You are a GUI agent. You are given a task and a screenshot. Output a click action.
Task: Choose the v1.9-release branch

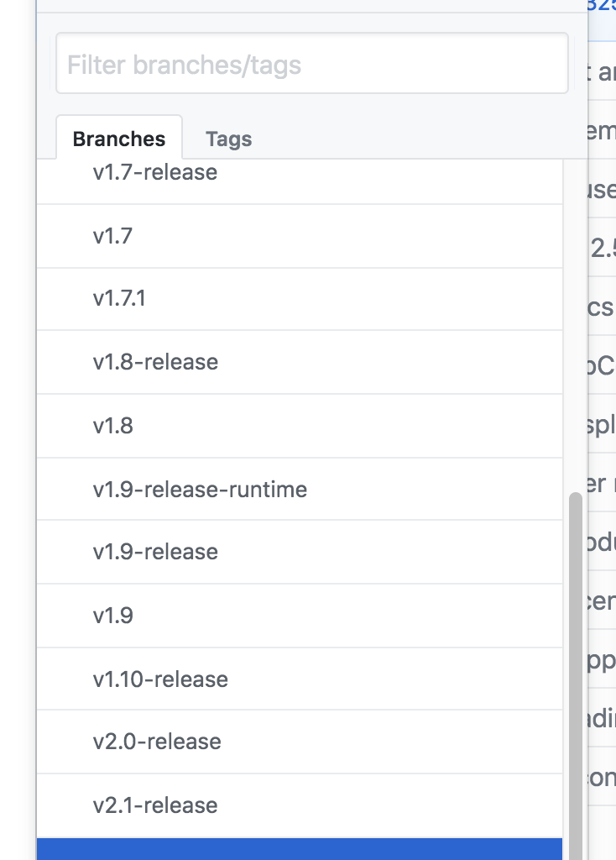[x=155, y=552]
